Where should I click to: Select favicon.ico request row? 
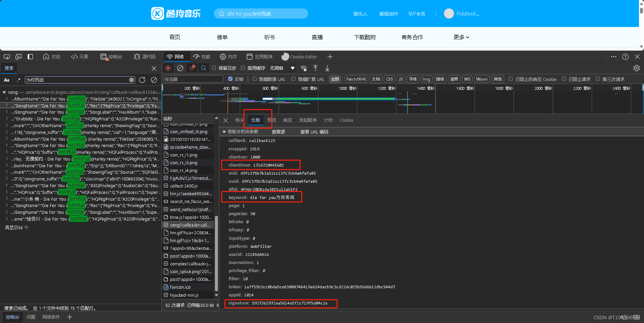(x=189, y=287)
